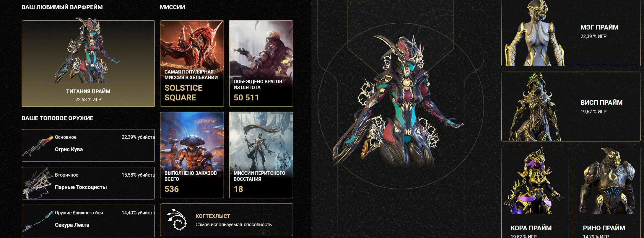This screenshot has width=644, height=238.
Task: Click the Секура Лекта weapon name
Action: [72, 225]
